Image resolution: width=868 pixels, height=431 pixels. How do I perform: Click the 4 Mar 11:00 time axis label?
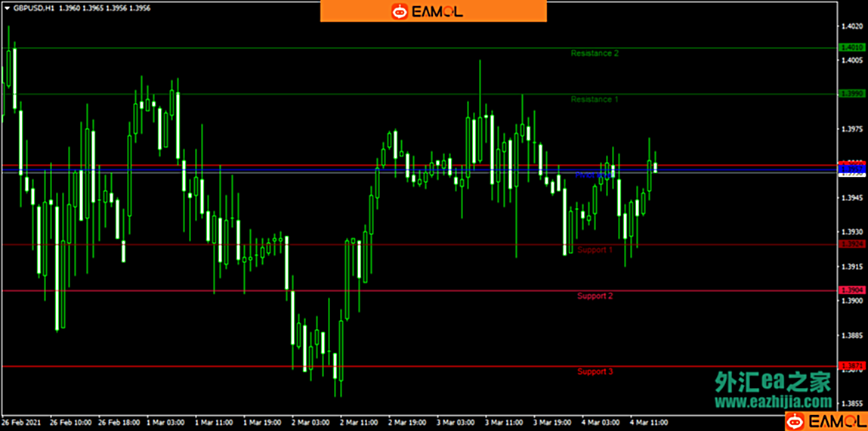[649, 422]
